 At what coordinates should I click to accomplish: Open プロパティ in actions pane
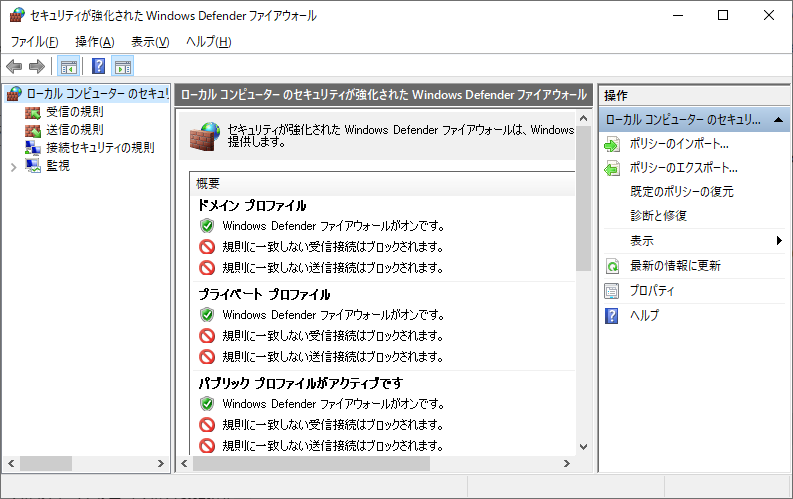pyautogui.click(x=652, y=291)
